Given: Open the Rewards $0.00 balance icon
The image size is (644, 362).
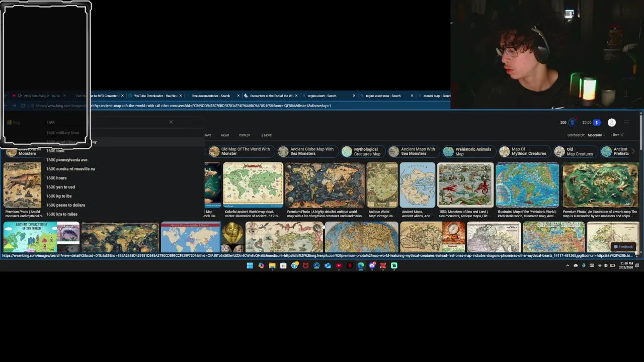Looking at the screenshot, I should [x=597, y=122].
